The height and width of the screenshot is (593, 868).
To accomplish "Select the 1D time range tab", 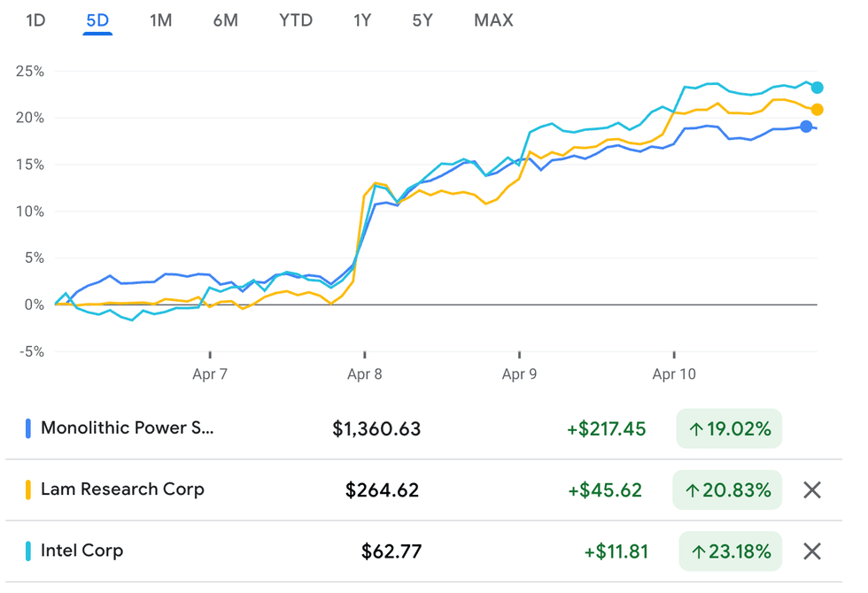I will tap(35, 19).
